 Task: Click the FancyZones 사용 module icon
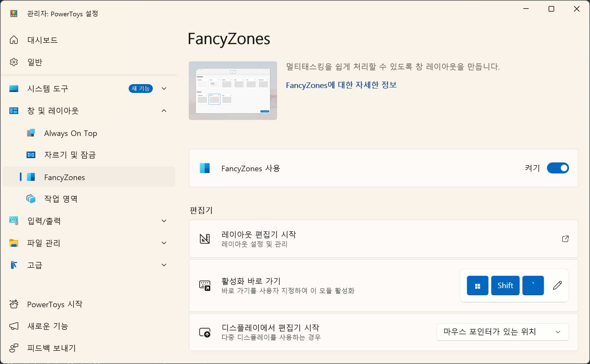coord(205,168)
